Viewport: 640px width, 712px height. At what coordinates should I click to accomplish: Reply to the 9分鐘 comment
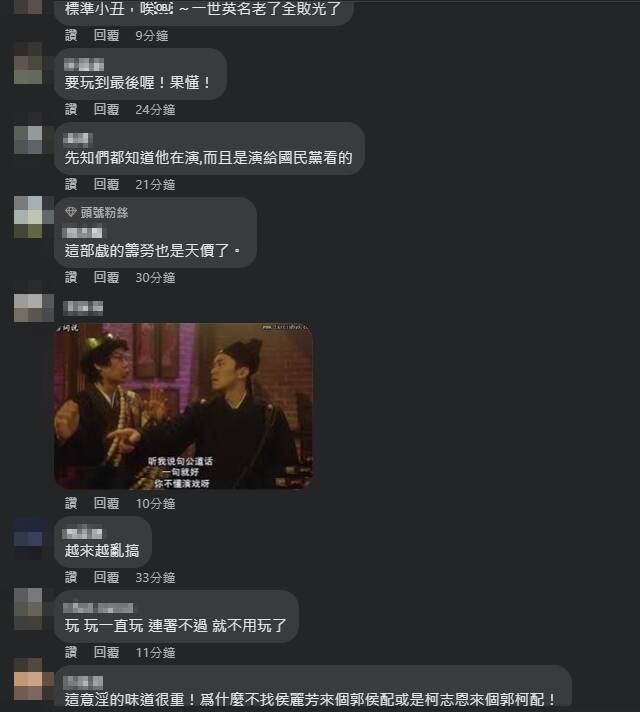point(106,35)
